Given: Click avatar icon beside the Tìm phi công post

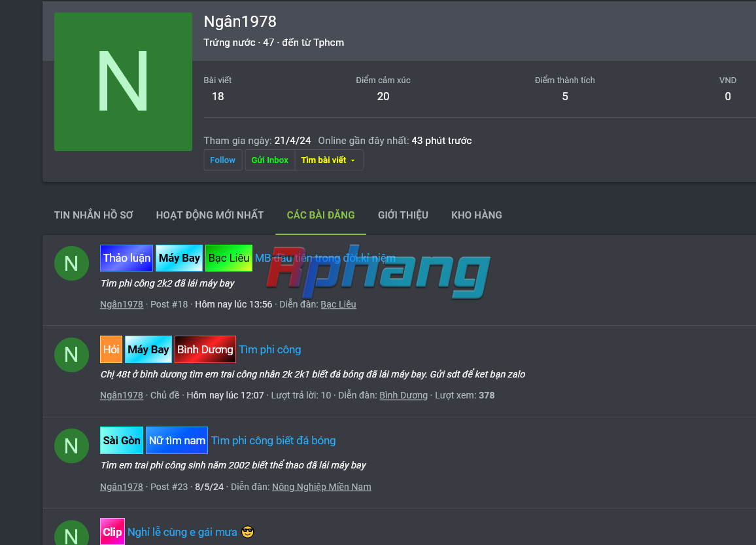Looking at the screenshot, I should pyautogui.click(x=71, y=355).
